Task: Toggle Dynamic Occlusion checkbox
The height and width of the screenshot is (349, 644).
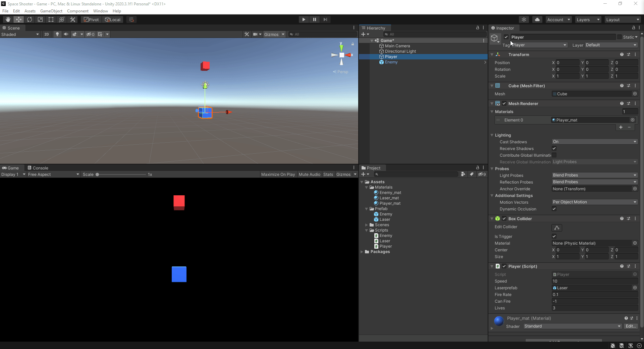Action: [554, 209]
